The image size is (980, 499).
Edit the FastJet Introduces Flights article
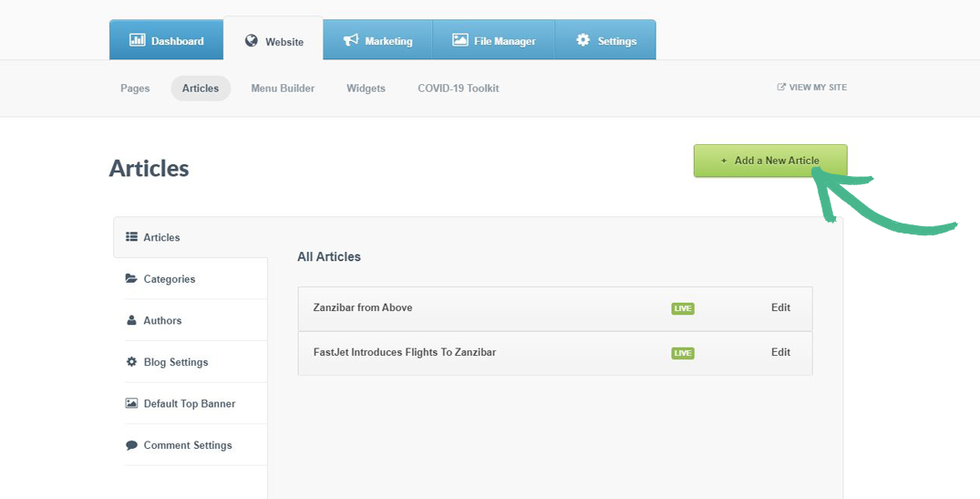[x=780, y=352]
